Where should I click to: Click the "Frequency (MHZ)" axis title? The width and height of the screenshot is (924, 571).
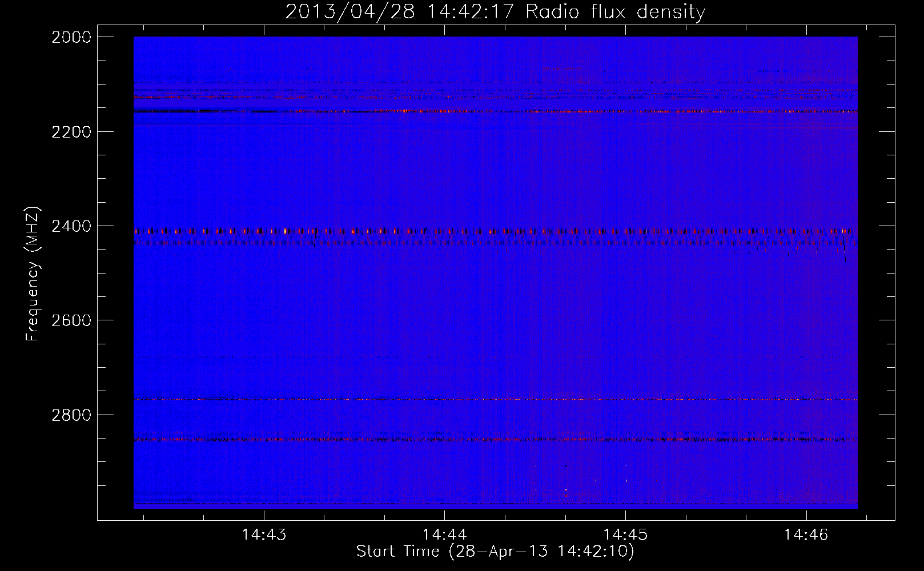coord(33,274)
